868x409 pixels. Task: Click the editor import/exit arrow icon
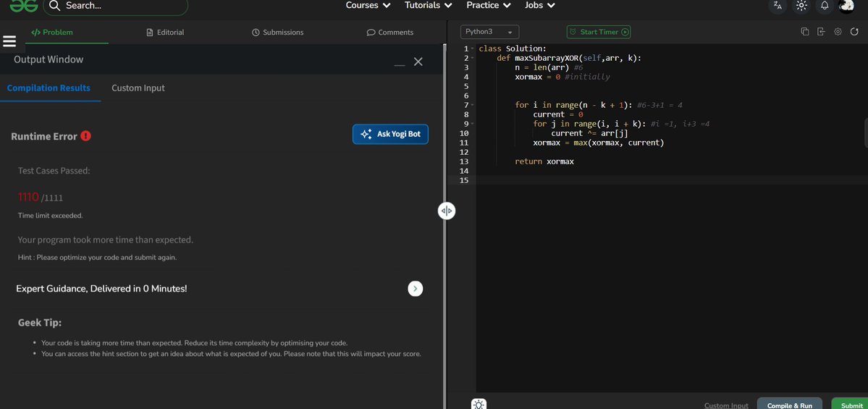[x=821, y=32]
